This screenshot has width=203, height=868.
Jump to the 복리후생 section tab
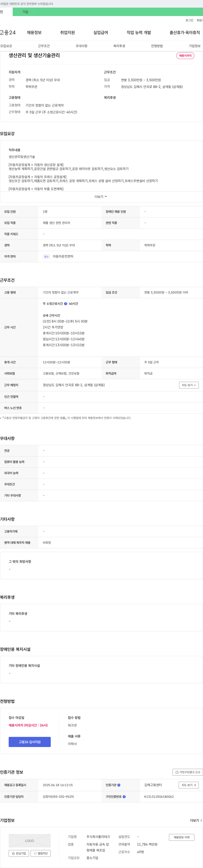coord(119,46)
